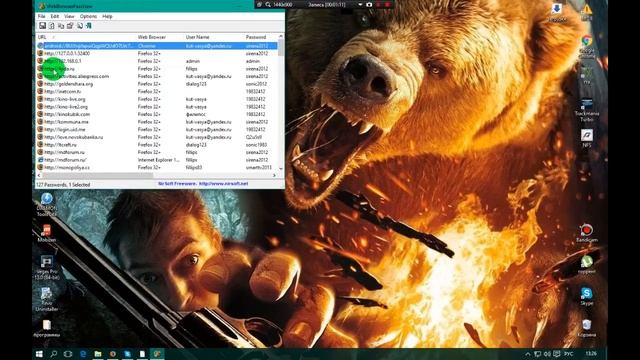
Task: Click the horizontal scrollbar left arrow
Action: 39,176
